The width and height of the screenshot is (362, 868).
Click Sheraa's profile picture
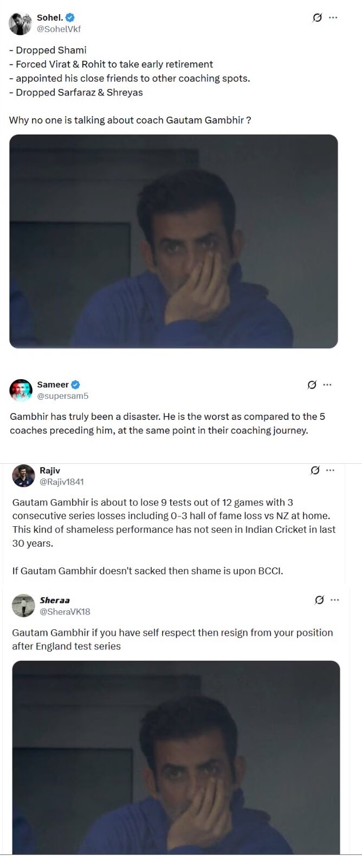[x=23, y=605]
